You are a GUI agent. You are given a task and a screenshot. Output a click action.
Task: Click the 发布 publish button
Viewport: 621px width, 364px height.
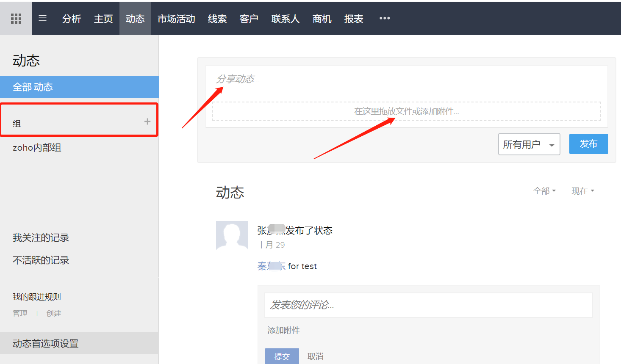pos(588,144)
